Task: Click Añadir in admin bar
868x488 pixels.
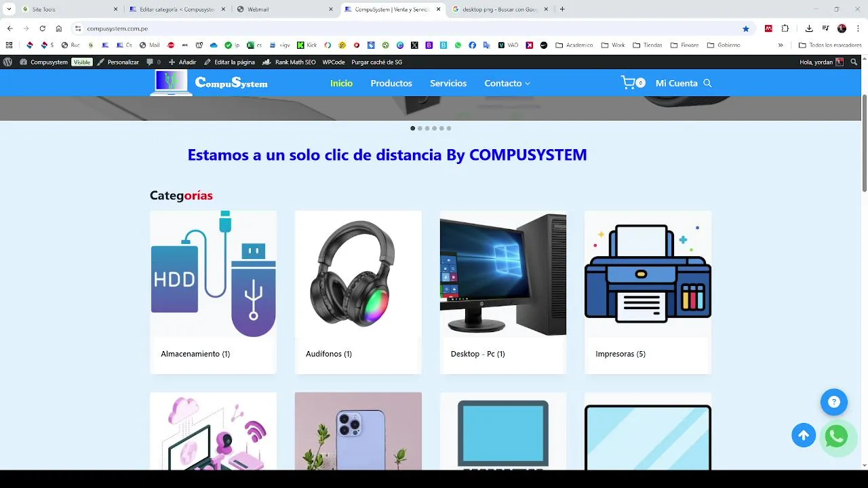Action: coord(183,62)
